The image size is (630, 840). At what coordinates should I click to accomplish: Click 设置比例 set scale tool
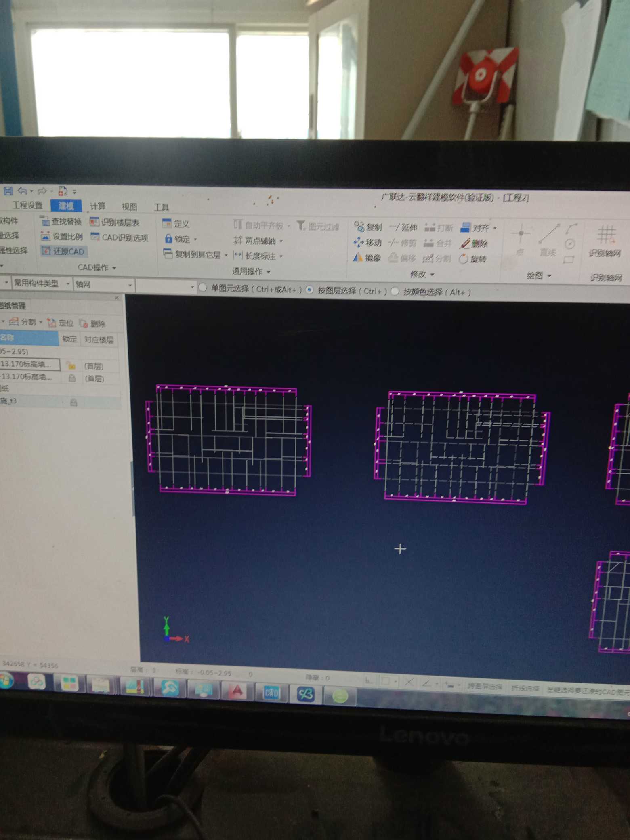click(62, 236)
